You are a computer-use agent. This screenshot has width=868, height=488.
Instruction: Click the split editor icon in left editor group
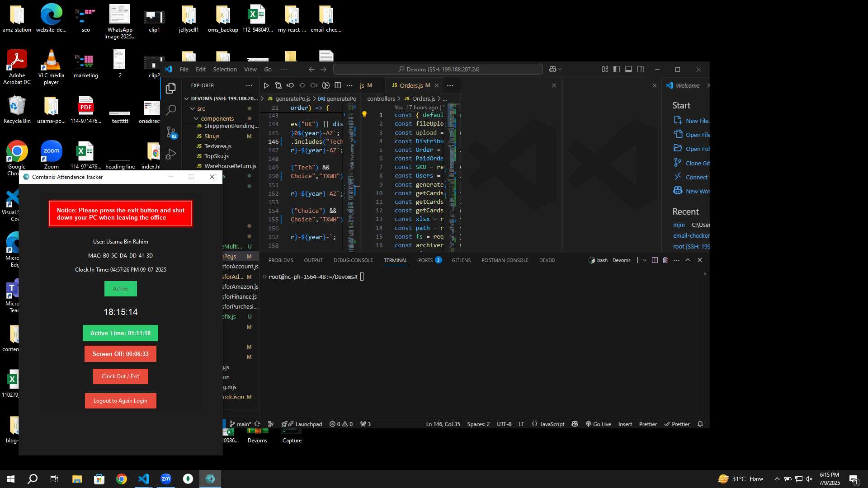click(x=338, y=85)
